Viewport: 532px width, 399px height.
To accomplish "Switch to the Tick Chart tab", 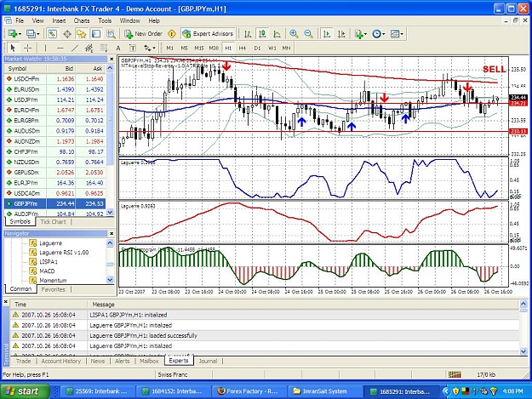I will pos(53,222).
